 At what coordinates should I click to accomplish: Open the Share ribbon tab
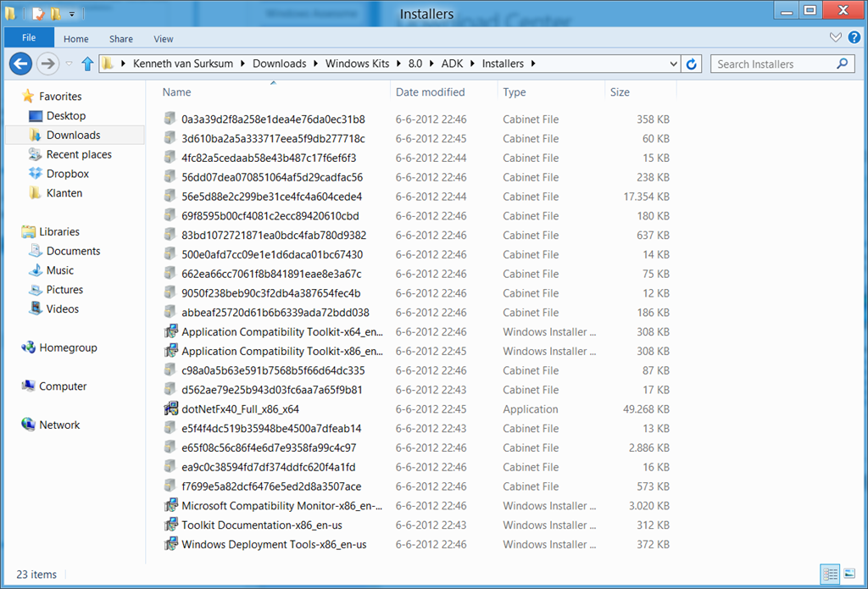120,39
